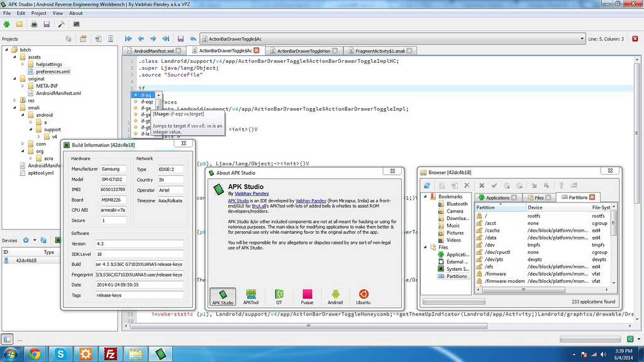Select QT credit icon in About dialog
This screenshot has height=362, width=644.
(279, 297)
